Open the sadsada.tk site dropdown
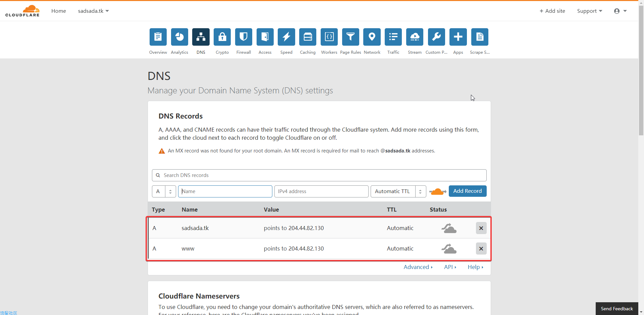The height and width of the screenshot is (315, 644). pos(93,11)
